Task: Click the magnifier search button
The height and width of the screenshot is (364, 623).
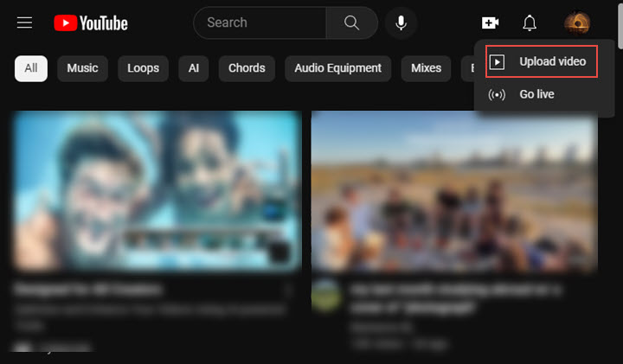Action: click(x=351, y=22)
